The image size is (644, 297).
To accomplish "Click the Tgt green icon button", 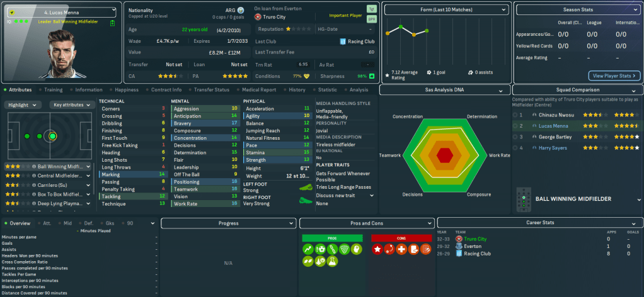I will 371,11.
